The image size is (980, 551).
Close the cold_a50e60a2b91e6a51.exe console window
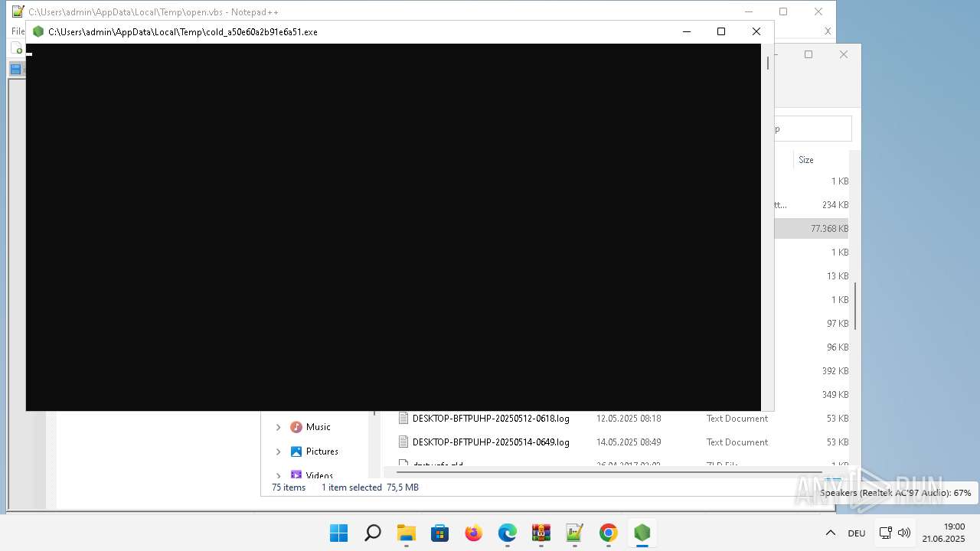(x=756, y=31)
